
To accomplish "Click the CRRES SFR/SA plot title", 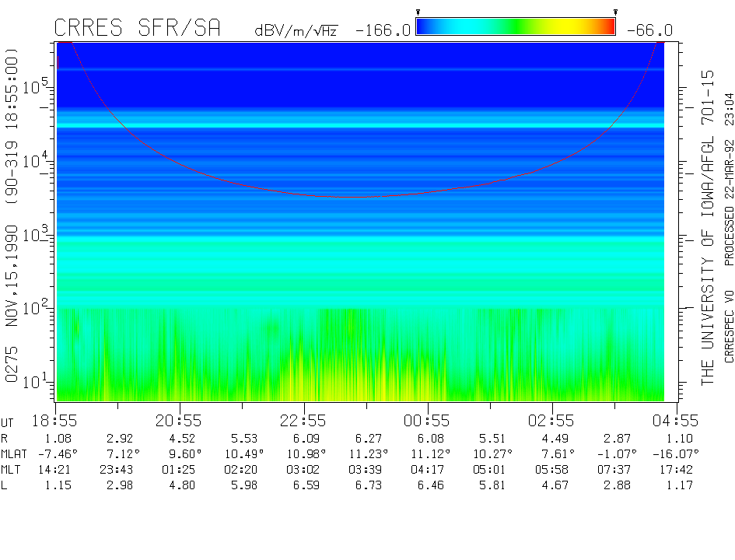I will (137, 28).
